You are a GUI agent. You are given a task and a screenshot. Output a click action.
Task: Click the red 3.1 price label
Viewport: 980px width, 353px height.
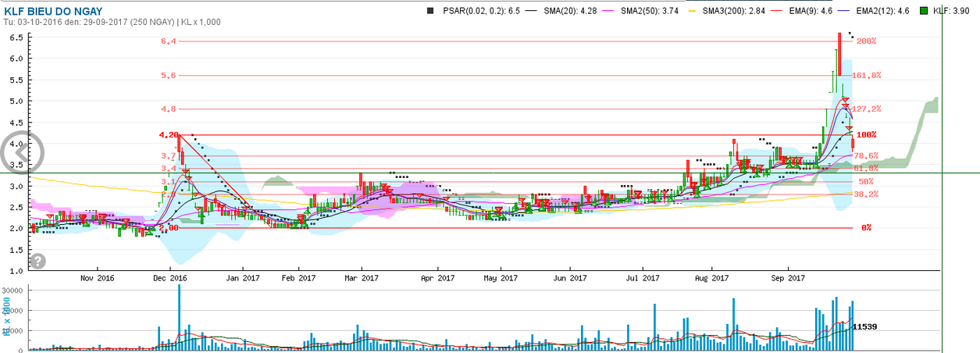click(x=169, y=181)
